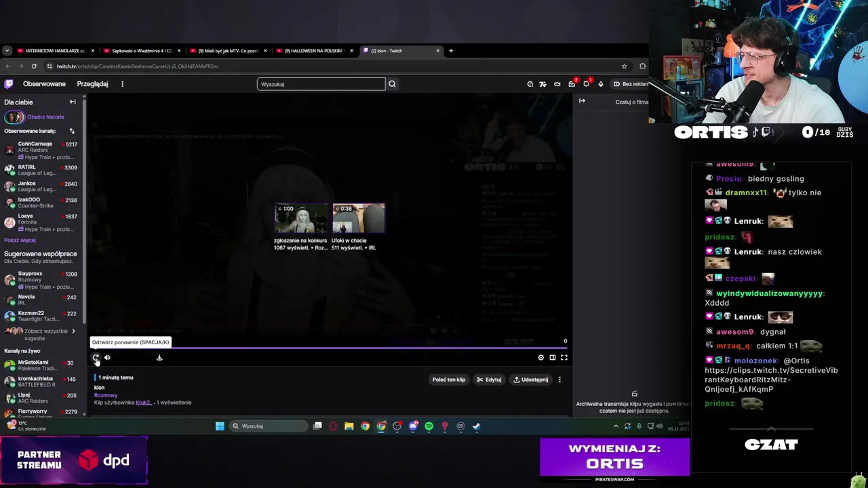868x488 pixels.
Task: Switch to HALLOWEEN NA POLSKIM tab
Action: pos(314,51)
